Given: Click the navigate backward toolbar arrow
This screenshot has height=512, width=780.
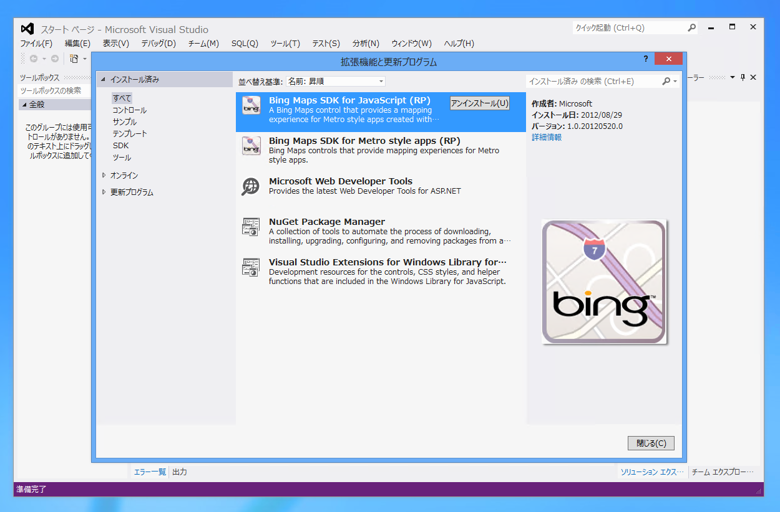Looking at the screenshot, I should coord(34,59).
